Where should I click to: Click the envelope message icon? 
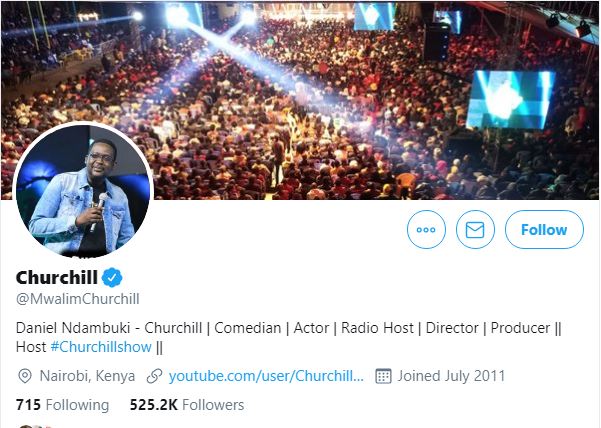[475, 230]
